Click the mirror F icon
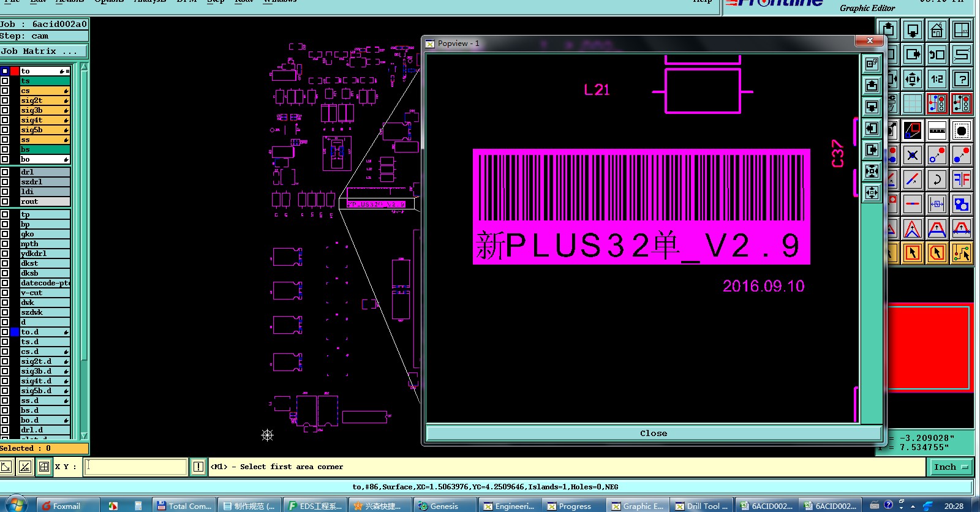The width and height of the screenshot is (980, 512). click(962, 179)
